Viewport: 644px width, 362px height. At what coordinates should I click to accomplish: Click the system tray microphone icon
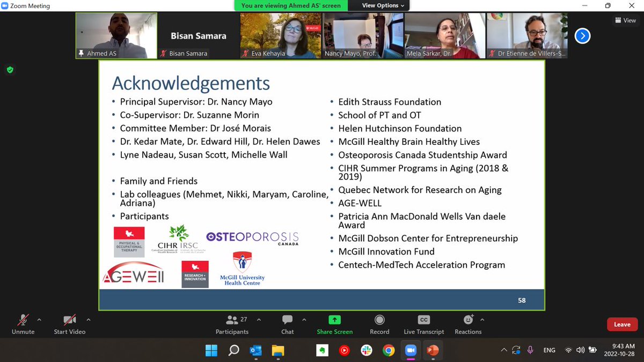(x=530, y=350)
